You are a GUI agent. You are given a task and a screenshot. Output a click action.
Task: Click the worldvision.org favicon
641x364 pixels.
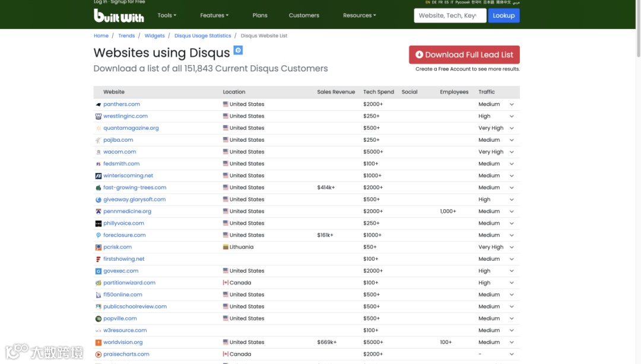click(98, 342)
